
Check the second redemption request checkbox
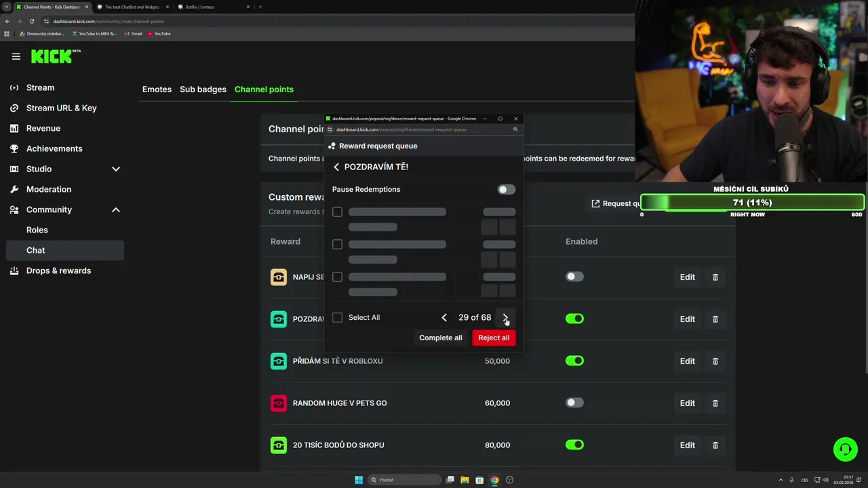click(337, 244)
